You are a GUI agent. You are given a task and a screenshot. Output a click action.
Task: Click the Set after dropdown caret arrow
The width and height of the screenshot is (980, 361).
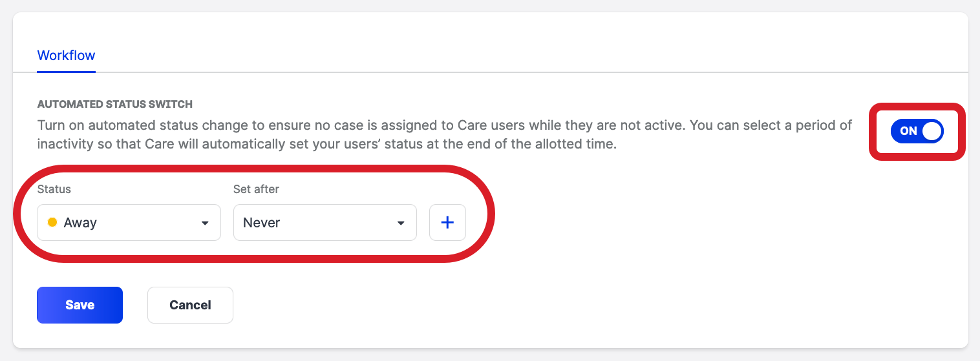401,223
